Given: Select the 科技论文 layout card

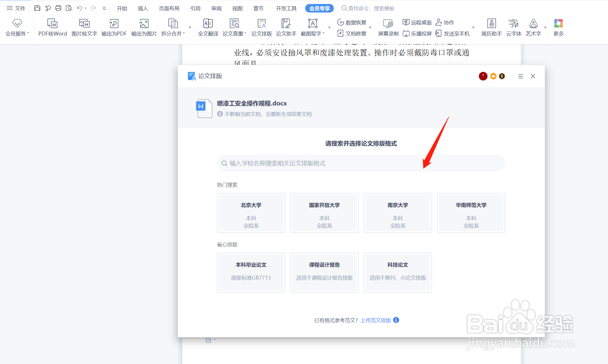Looking at the screenshot, I should 398,273.
